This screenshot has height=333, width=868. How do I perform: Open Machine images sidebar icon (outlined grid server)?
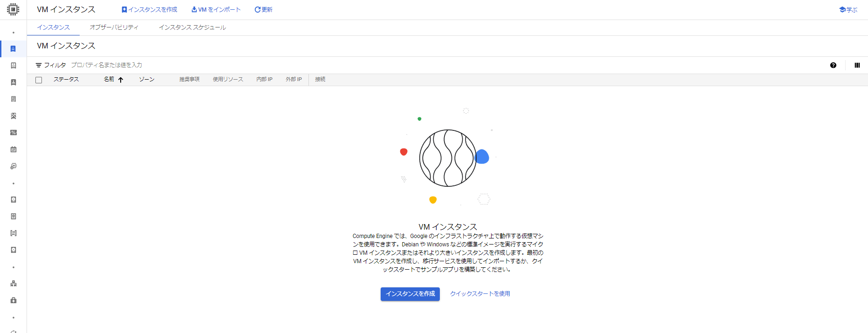click(x=13, y=99)
